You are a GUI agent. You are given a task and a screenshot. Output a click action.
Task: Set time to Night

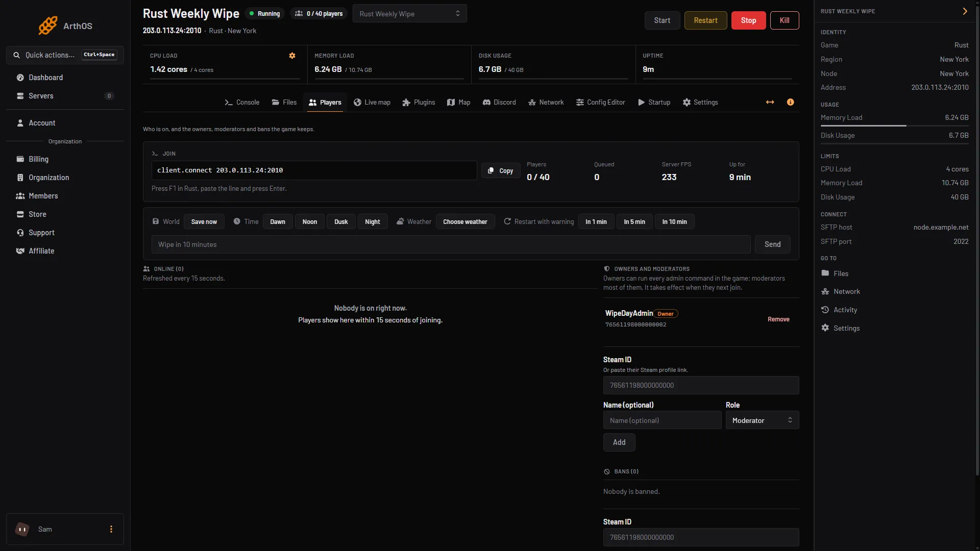pyautogui.click(x=373, y=222)
